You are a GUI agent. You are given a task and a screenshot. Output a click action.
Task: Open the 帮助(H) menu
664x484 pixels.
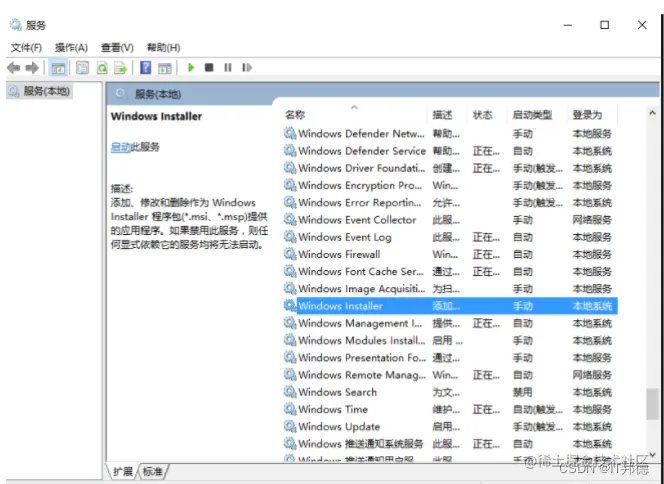tap(163, 47)
